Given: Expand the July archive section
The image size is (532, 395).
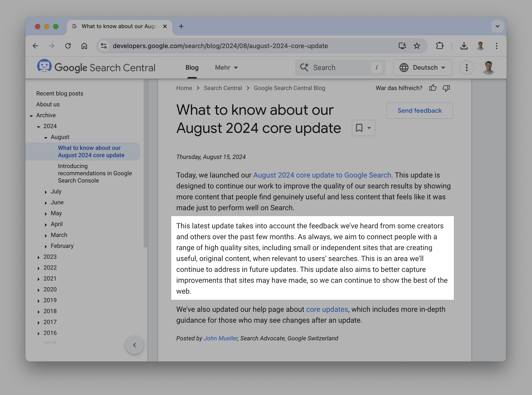Looking at the screenshot, I should pos(46,192).
